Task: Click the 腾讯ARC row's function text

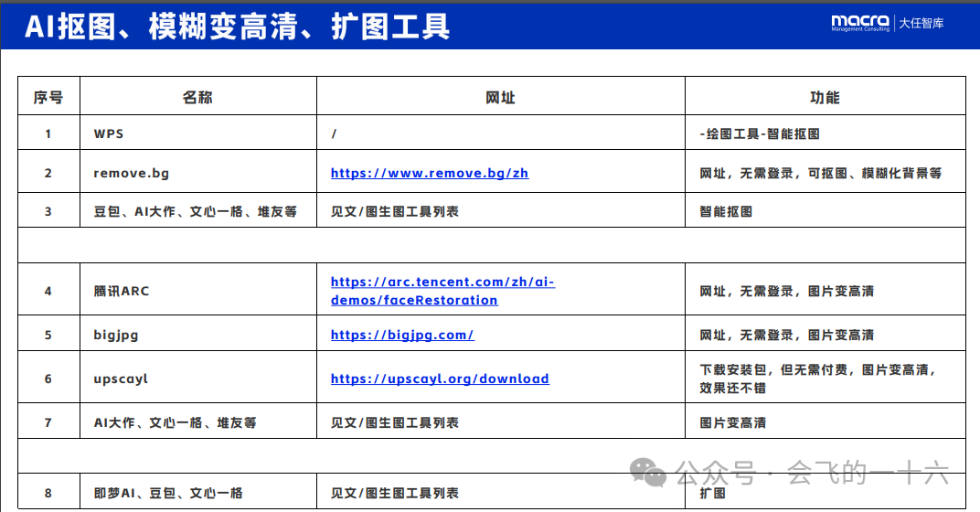Action: point(787,292)
